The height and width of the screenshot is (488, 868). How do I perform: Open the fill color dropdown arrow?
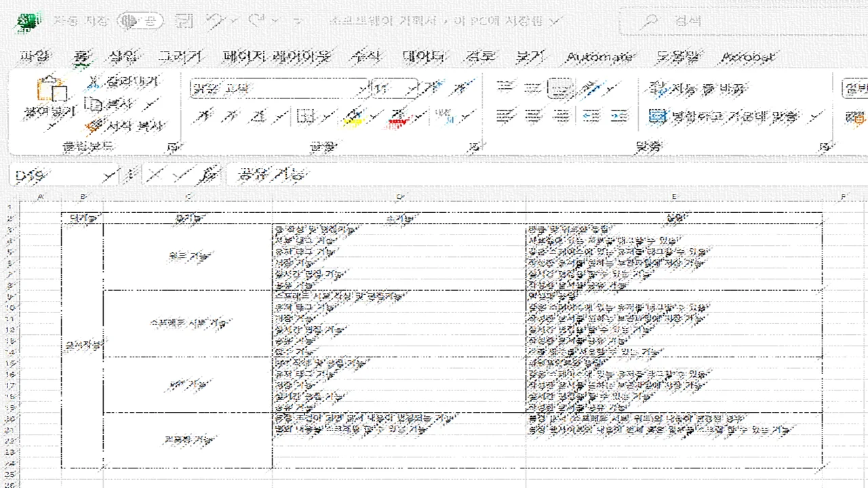point(373,117)
